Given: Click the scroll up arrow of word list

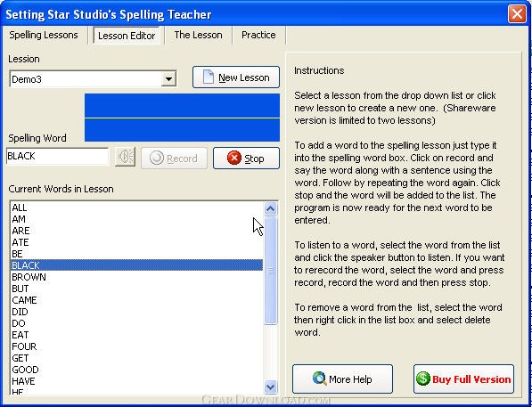Looking at the screenshot, I should tap(270, 208).
